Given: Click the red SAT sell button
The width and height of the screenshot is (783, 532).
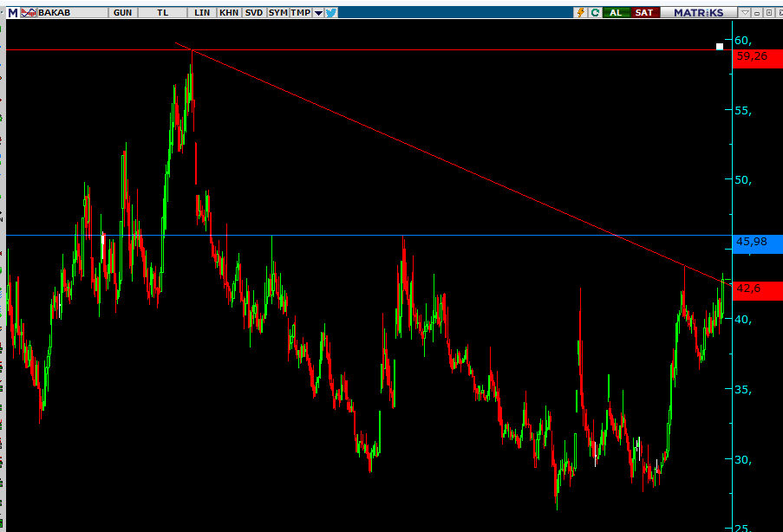Looking at the screenshot, I should (x=644, y=12).
